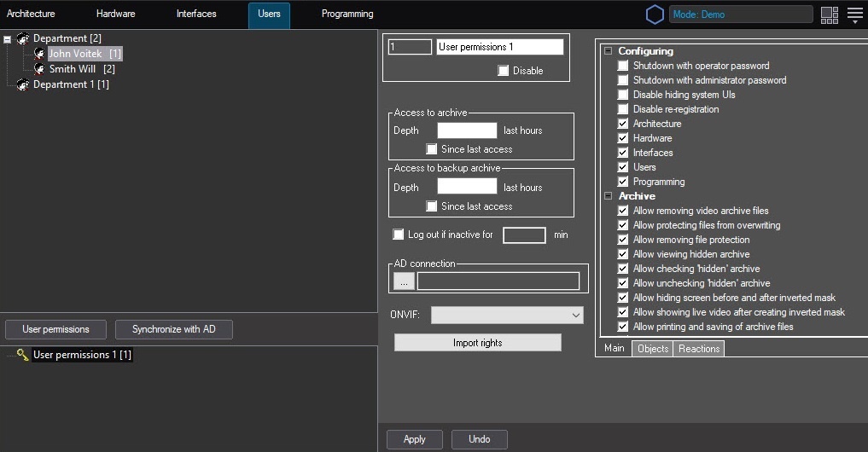Screen dimensions: 868x452
Task: Enable Shutdown with operator password
Action: pyautogui.click(x=623, y=66)
